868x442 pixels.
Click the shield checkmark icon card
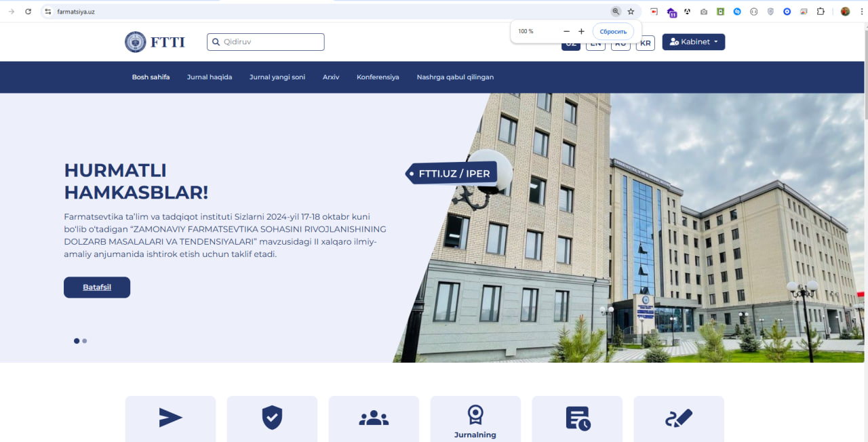click(x=272, y=418)
